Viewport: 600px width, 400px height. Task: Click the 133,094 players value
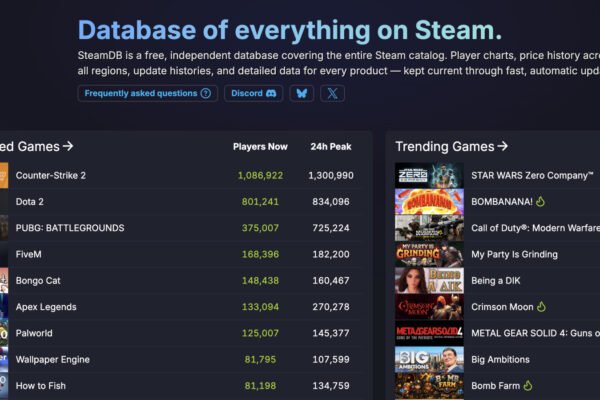pos(260,307)
